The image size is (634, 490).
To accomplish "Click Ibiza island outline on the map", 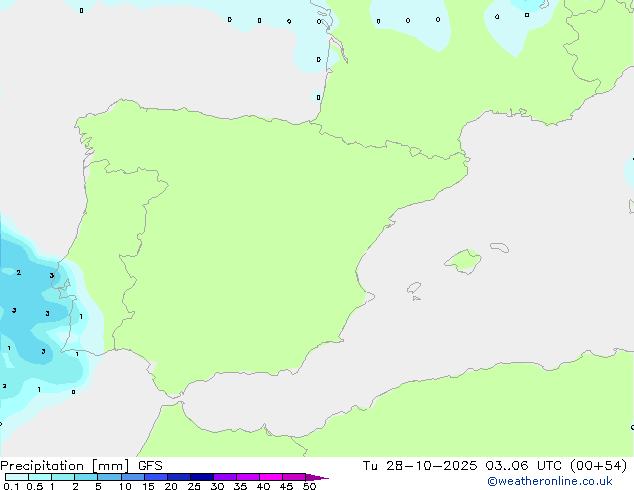I will point(414,288).
